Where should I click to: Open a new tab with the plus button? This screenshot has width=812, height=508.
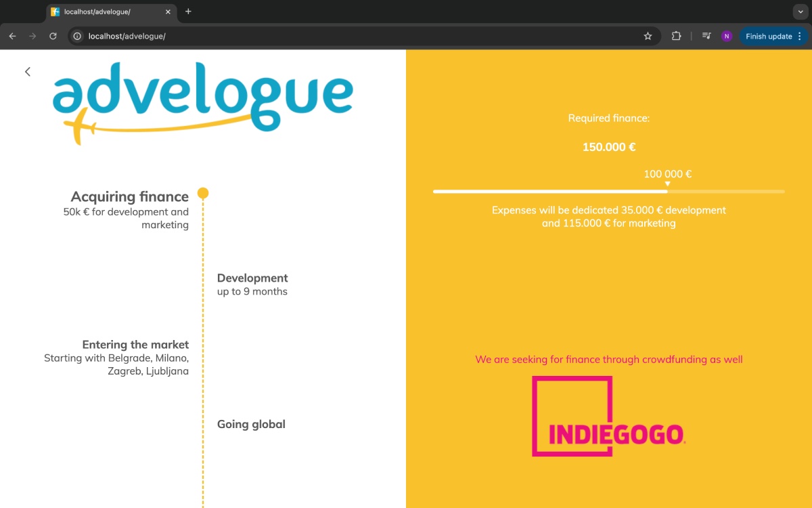tap(188, 12)
